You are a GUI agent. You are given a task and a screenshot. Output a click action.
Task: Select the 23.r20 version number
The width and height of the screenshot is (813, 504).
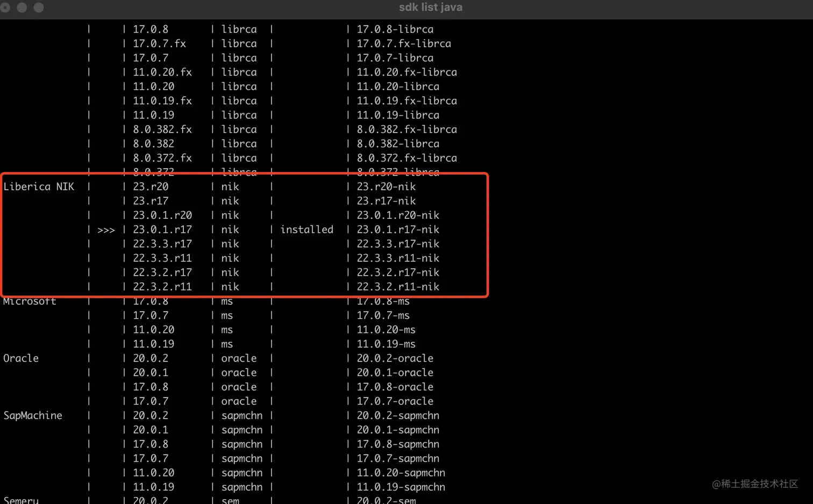coord(150,186)
